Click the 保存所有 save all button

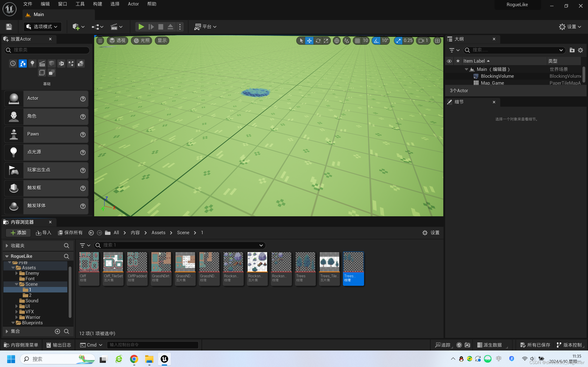(x=70, y=233)
